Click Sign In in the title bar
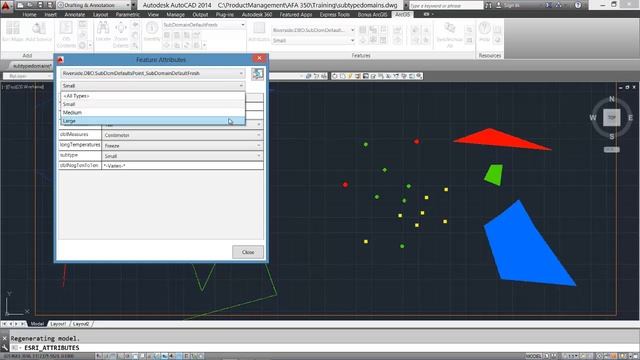 508,5
